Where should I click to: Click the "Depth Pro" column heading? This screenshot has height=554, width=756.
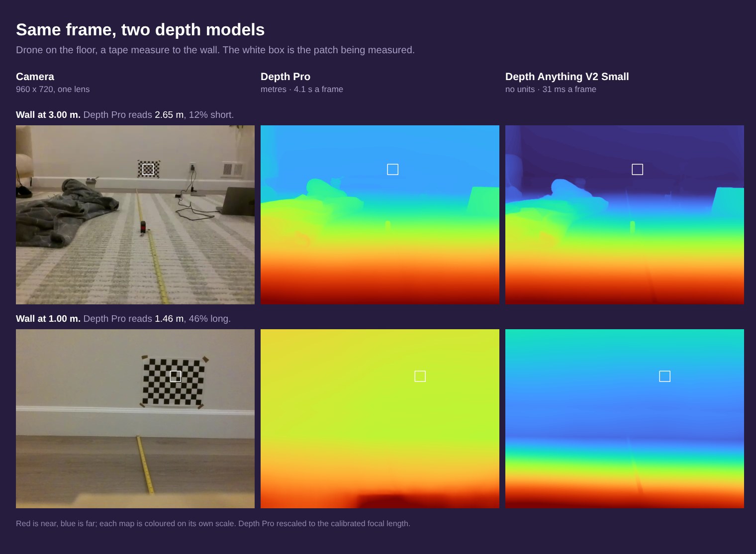[285, 77]
